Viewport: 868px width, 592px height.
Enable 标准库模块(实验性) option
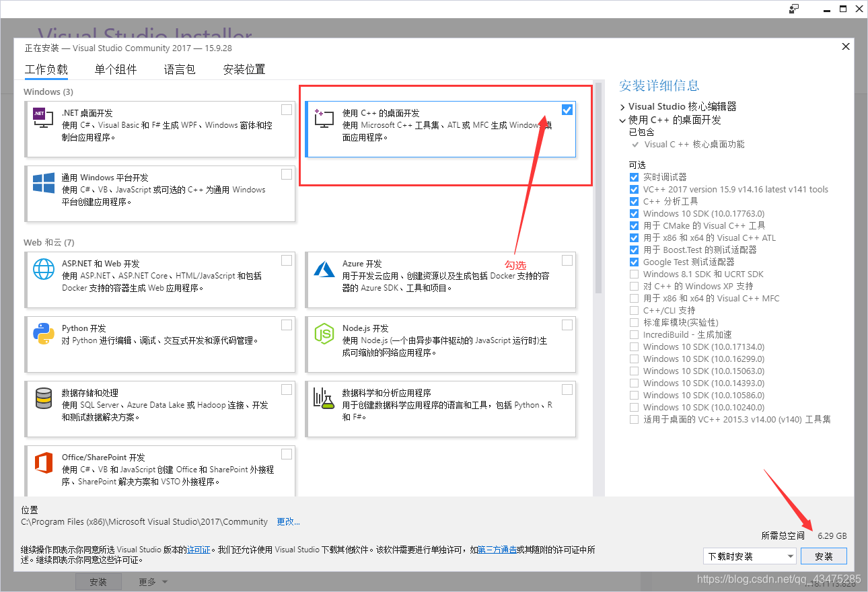point(634,322)
